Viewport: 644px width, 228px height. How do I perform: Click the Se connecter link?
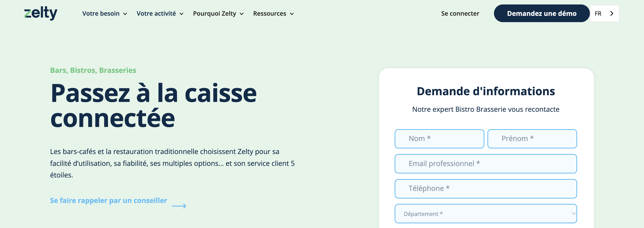[x=460, y=13]
